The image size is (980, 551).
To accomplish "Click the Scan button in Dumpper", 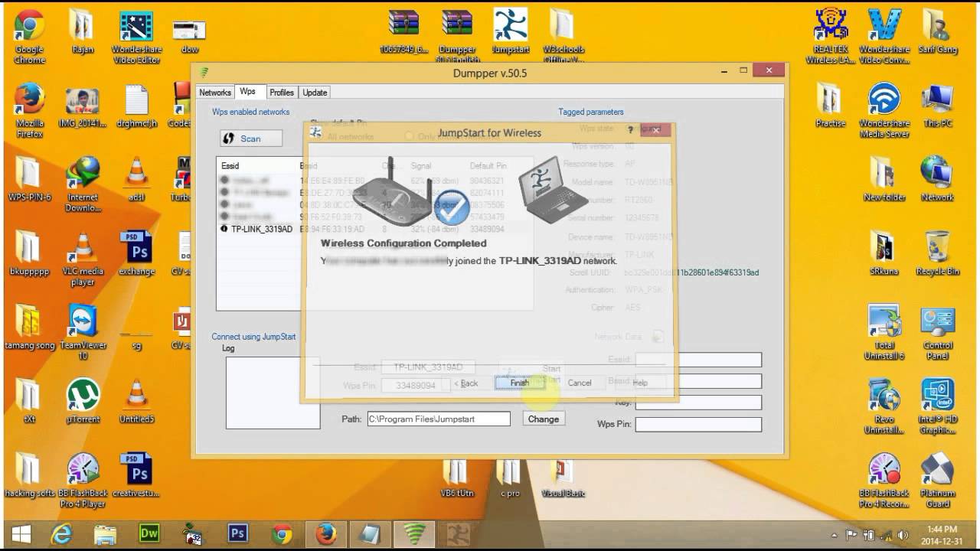I will [251, 139].
